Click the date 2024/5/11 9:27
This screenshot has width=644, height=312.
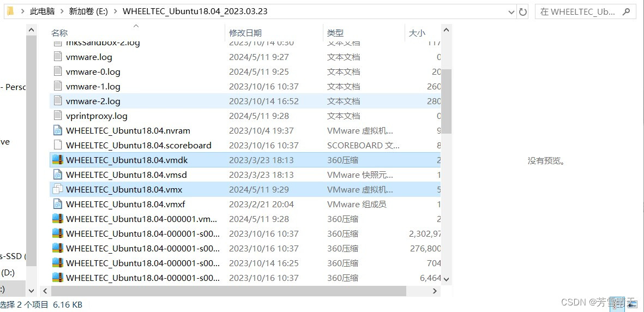pyautogui.click(x=259, y=57)
